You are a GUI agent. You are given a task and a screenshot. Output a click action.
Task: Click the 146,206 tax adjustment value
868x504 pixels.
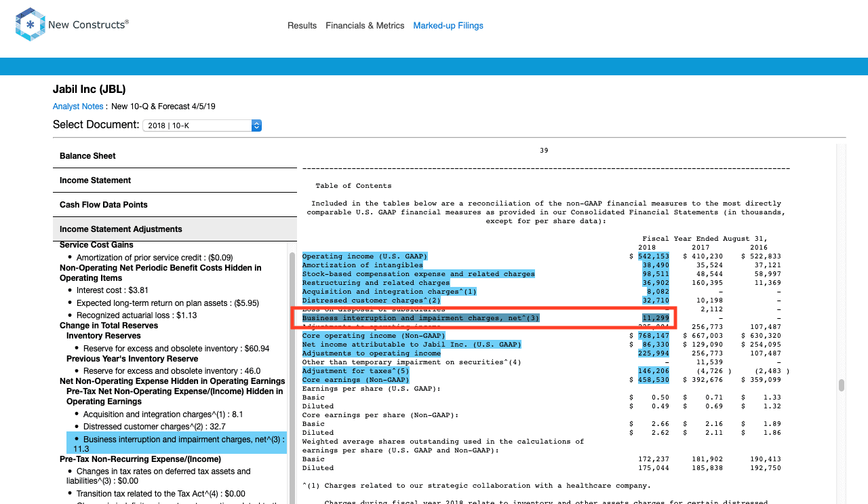click(654, 371)
